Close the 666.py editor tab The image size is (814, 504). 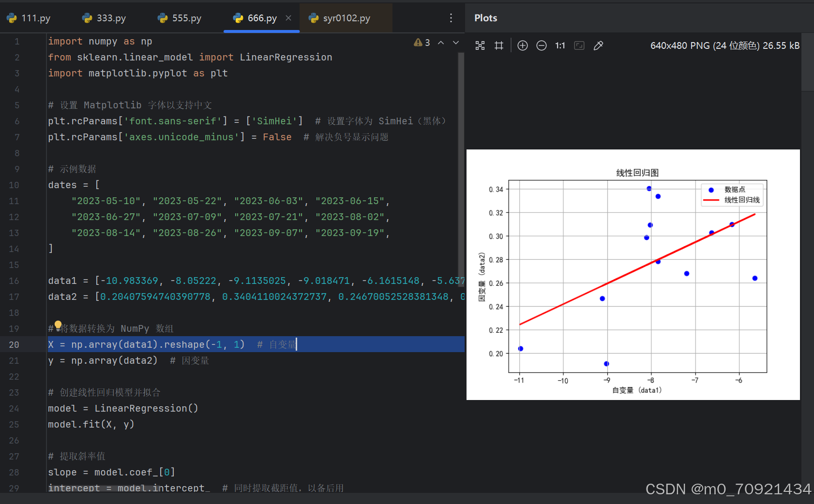[x=288, y=17]
